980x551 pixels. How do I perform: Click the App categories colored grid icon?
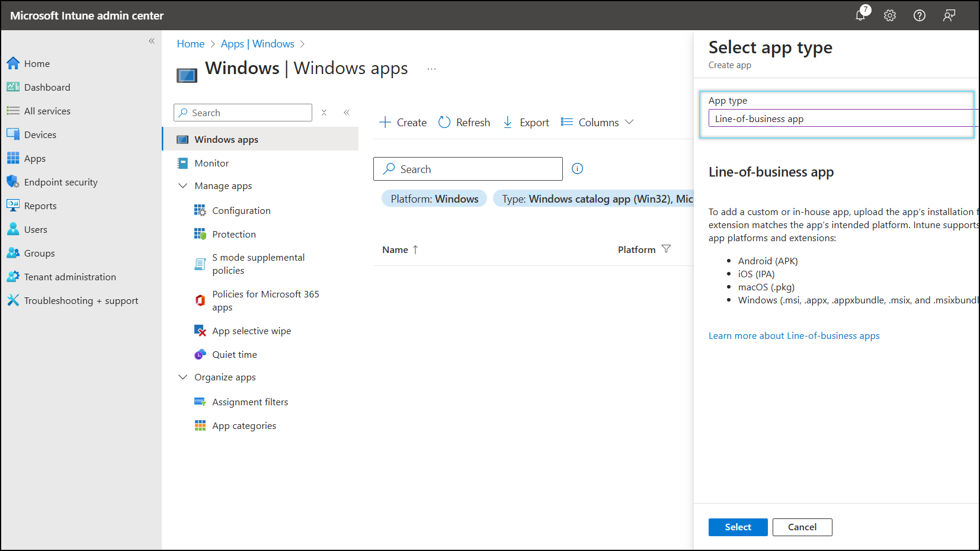(200, 425)
